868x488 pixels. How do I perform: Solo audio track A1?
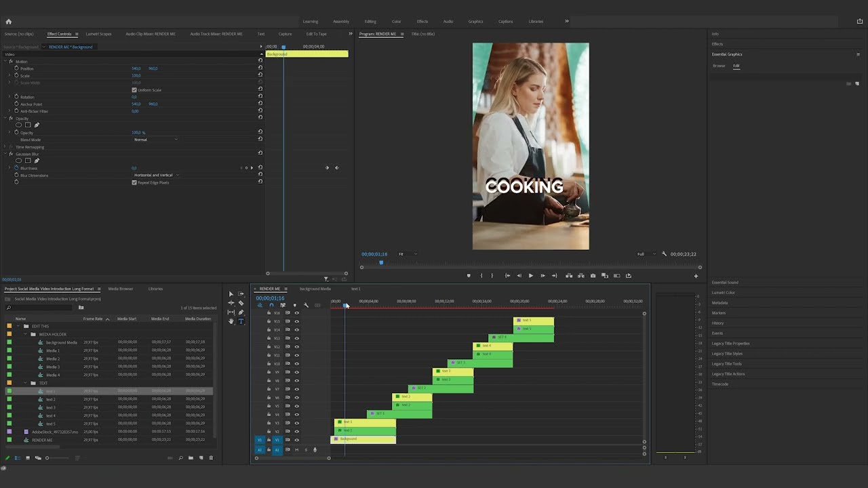(x=305, y=449)
